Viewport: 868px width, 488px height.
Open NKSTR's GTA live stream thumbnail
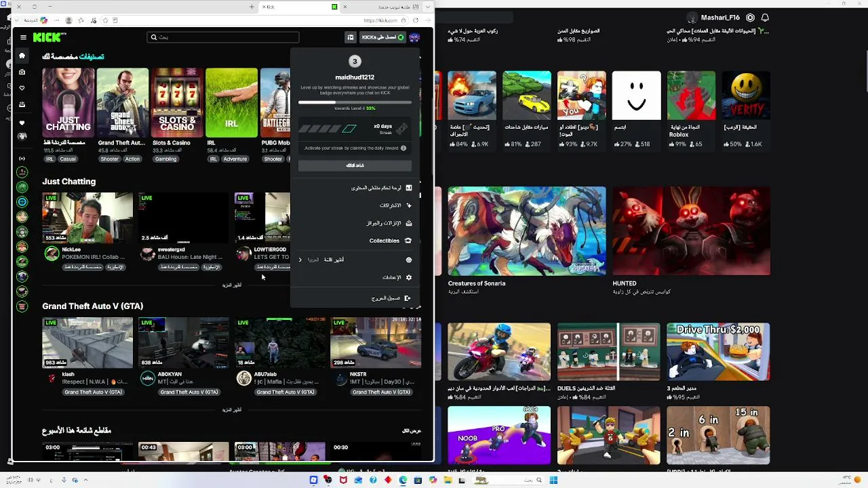coord(376,342)
